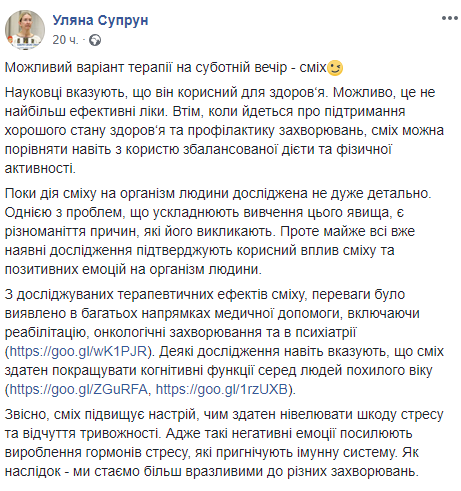Open the author name "Уляна Супрун"
The image size is (461, 491).
click(x=100, y=20)
